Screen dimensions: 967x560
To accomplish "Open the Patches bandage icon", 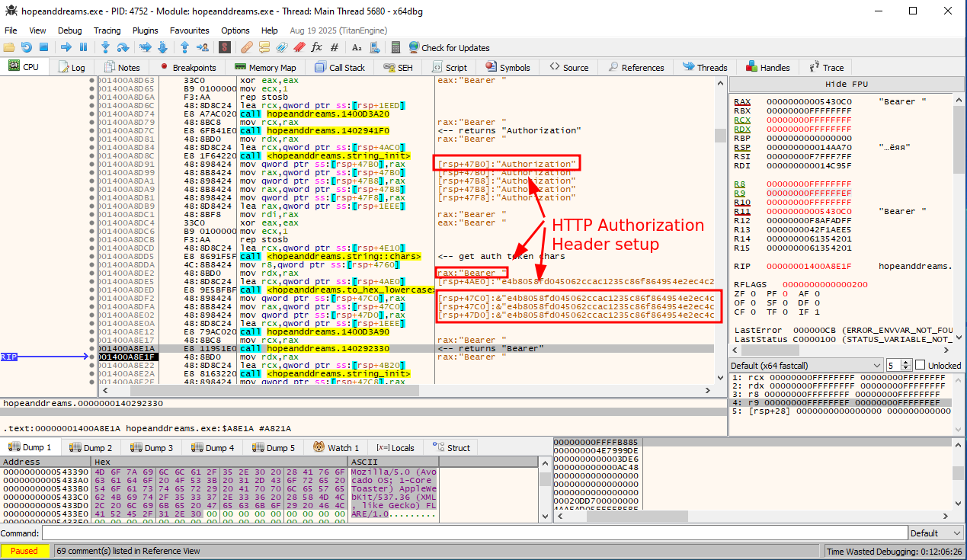I will [248, 47].
